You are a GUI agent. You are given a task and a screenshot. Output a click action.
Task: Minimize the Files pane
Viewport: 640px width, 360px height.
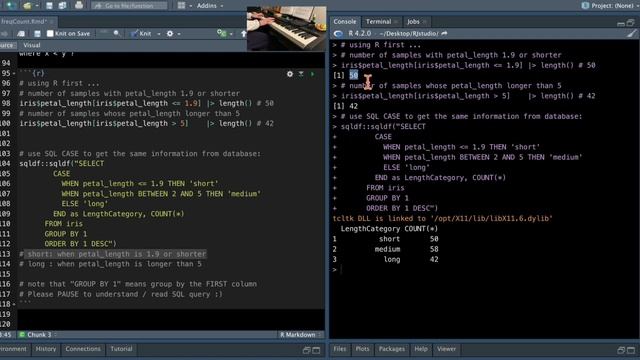pyautogui.click(x=621, y=350)
